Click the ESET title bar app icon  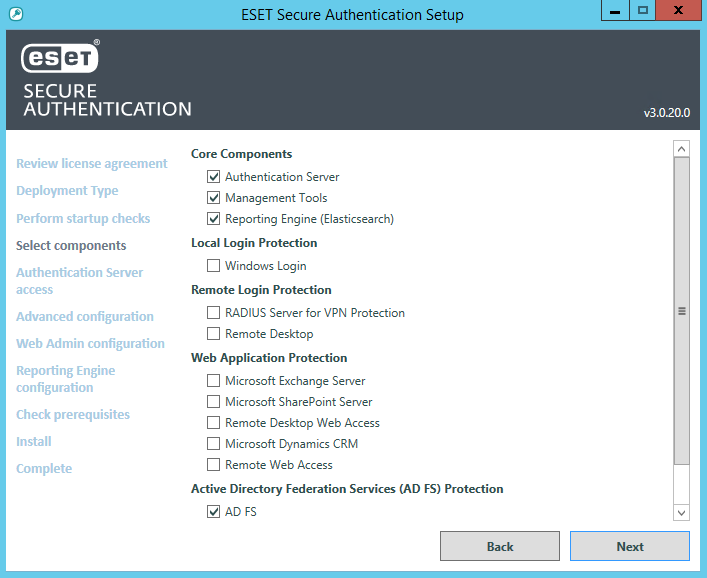(x=15, y=14)
